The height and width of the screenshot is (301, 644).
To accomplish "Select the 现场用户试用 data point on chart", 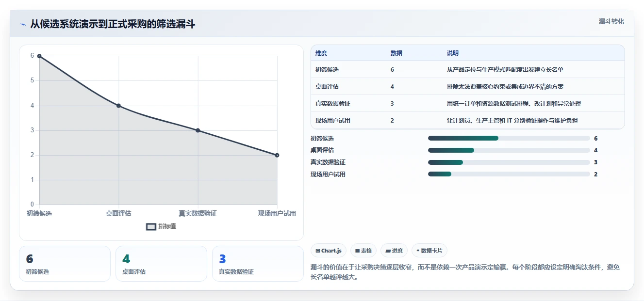I will 277,155.
